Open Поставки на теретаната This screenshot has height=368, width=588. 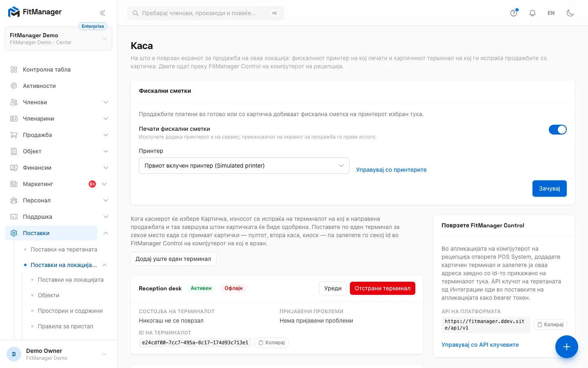click(x=64, y=249)
